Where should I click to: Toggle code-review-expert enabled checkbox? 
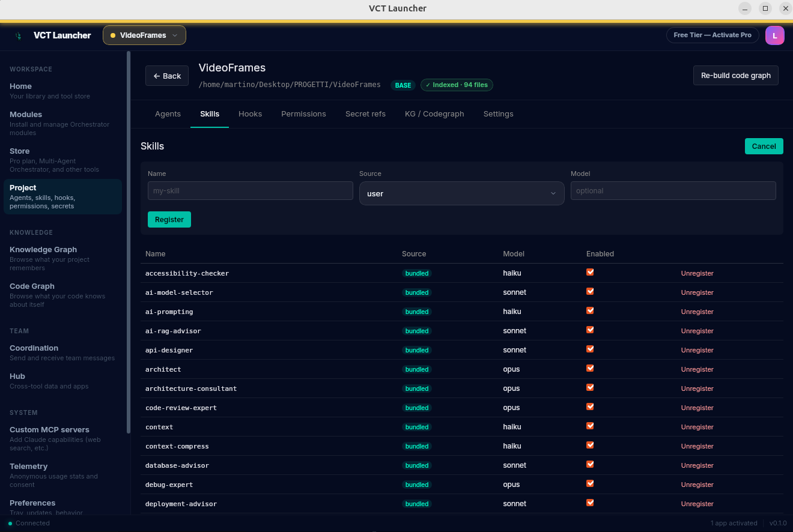pos(590,407)
